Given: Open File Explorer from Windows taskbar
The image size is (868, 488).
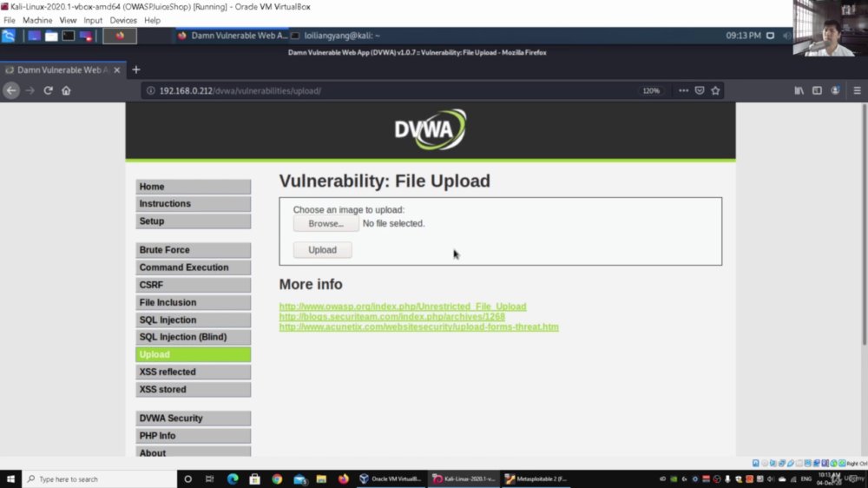Looking at the screenshot, I should tap(322, 478).
